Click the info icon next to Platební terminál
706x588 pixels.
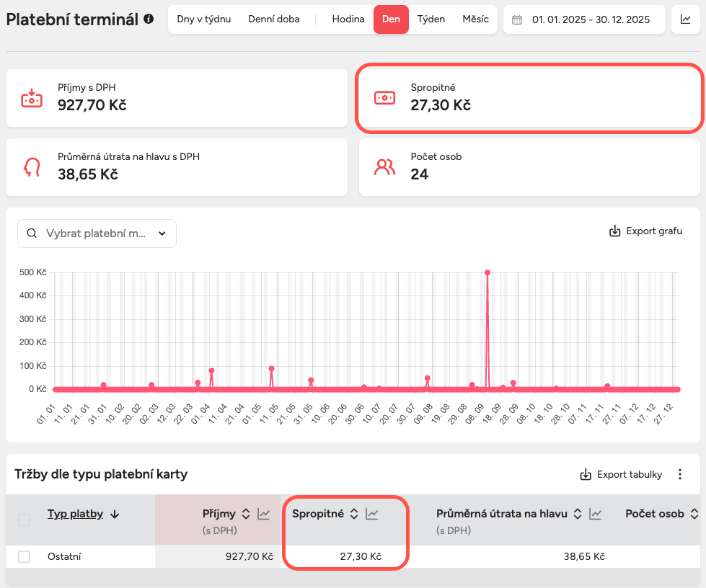149,19
